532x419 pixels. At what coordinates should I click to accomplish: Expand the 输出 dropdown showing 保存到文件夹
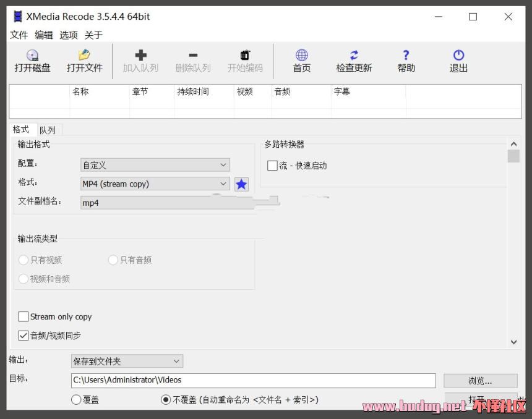click(127, 361)
